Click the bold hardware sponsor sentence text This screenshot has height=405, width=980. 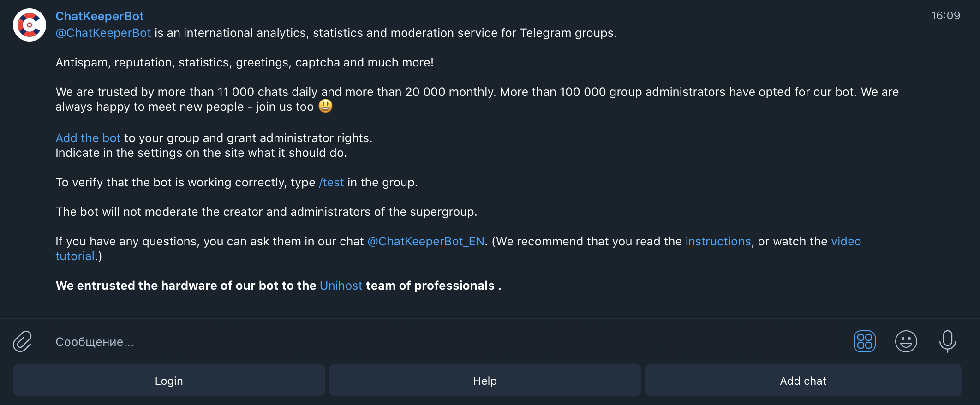(x=278, y=286)
